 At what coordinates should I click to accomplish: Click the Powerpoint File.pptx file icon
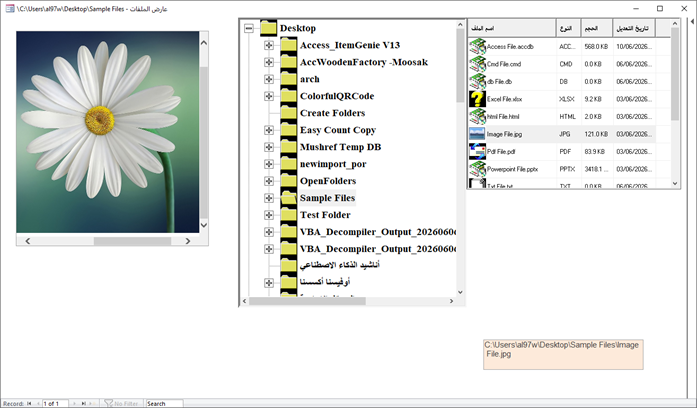click(x=477, y=169)
